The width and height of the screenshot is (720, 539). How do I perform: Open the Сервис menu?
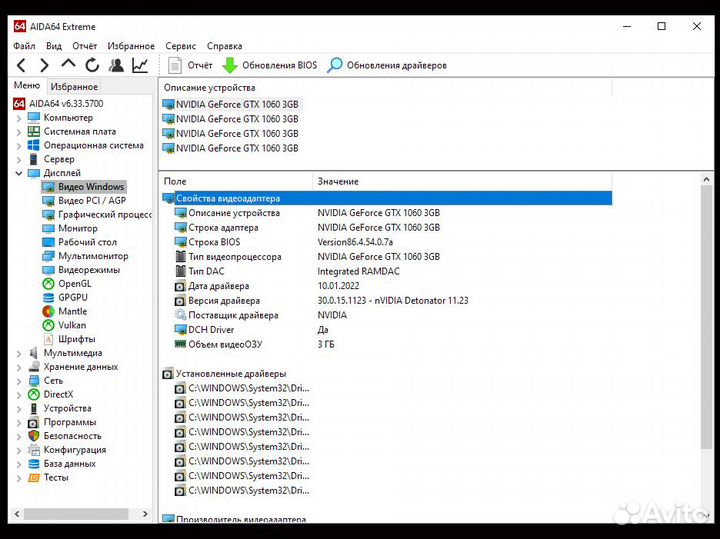[x=180, y=46]
